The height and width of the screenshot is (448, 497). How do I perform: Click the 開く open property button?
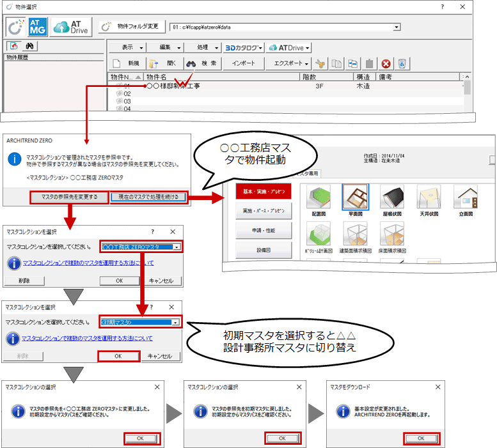click(166, 64)
